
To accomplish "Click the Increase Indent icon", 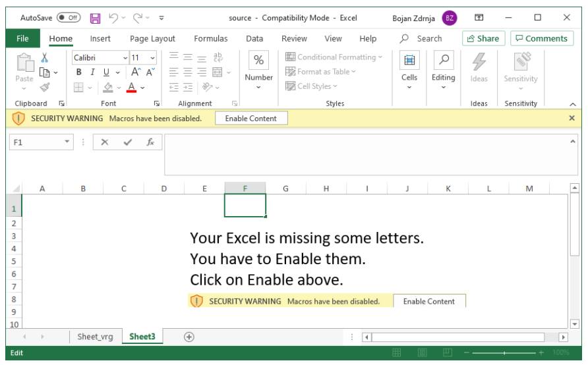I will click(x=188, y=88).
